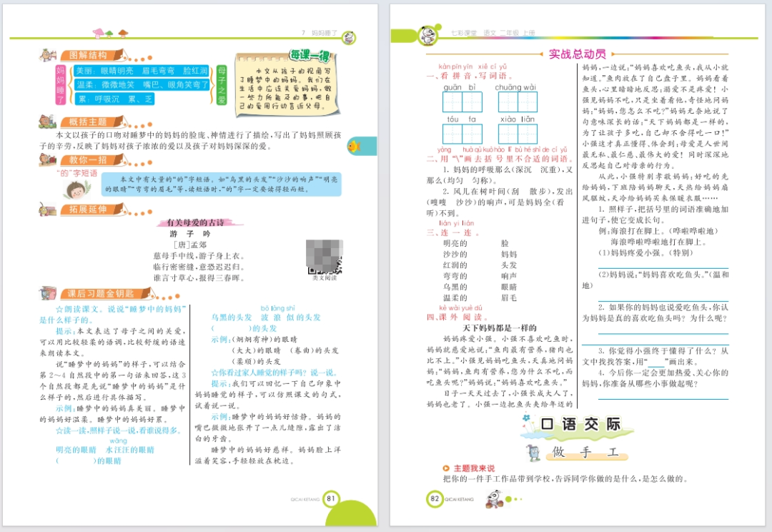This screenshot has height=532, width=772.
Task: Click the answer line under (1)妈妈疼爱小强
Action: 663,268
